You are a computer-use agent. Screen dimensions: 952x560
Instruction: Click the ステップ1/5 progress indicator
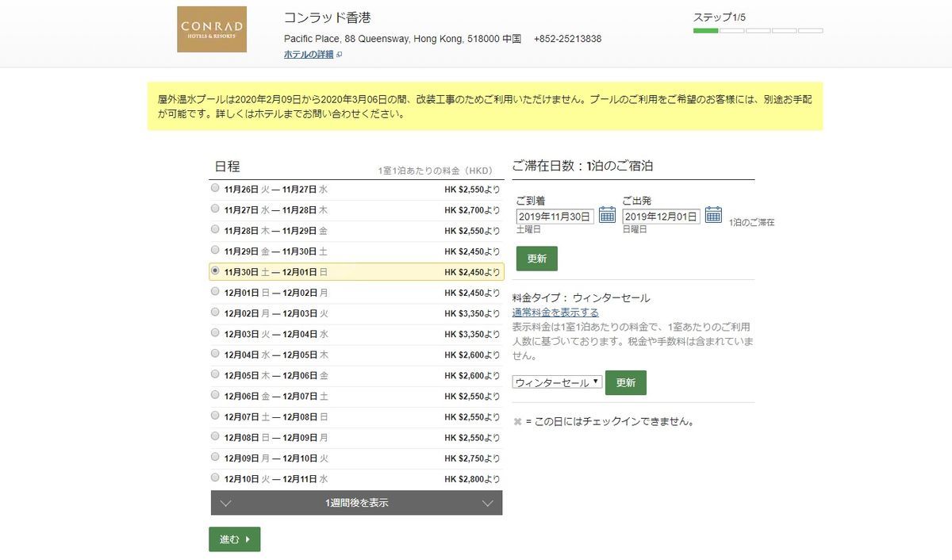(x=758, y=24)
